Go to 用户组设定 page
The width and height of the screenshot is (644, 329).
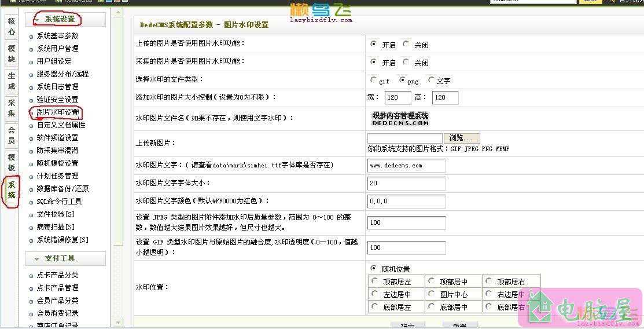point(54,61)
